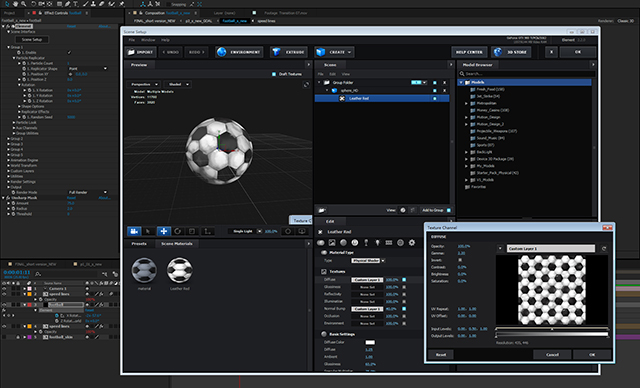The image size is (640, 388).
Task: Select the Eraser tool in After Effects toolbar
Action: [102, 4]
